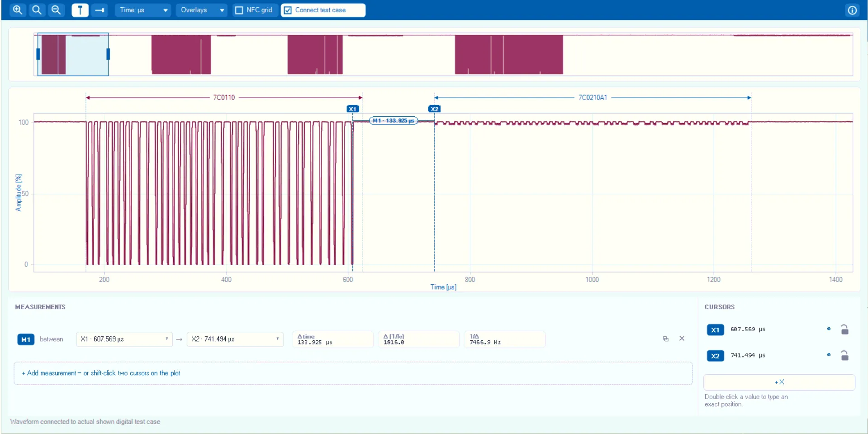Click the zoom reset magnifier icon
The image size is (868, 434).
[37, 10]
